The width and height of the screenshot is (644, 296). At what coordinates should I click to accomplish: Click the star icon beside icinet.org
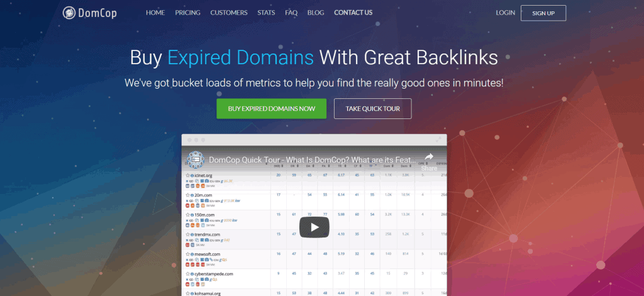[x=187, y=176]
